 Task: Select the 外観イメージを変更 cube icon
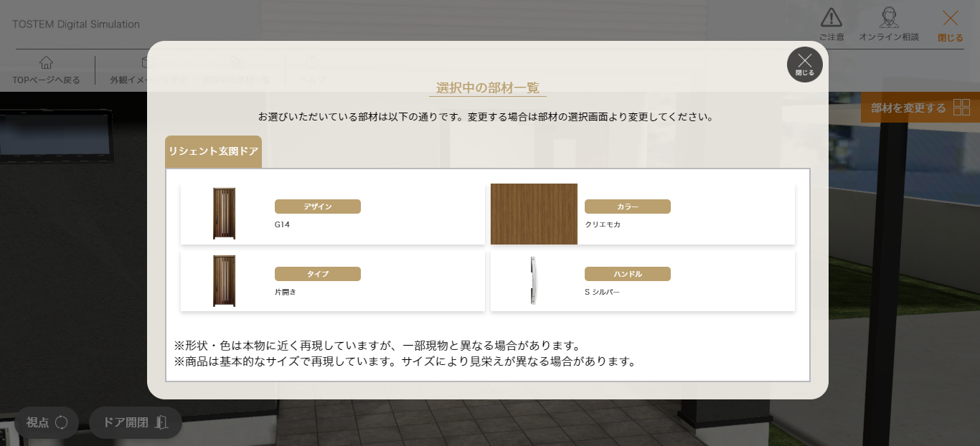147,63
